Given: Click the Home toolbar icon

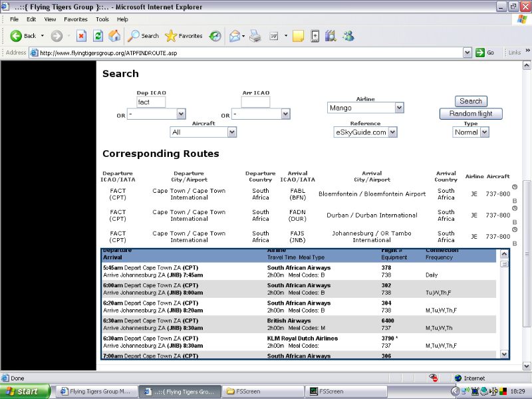Looking at the screenshot, I should click(114, 36).
